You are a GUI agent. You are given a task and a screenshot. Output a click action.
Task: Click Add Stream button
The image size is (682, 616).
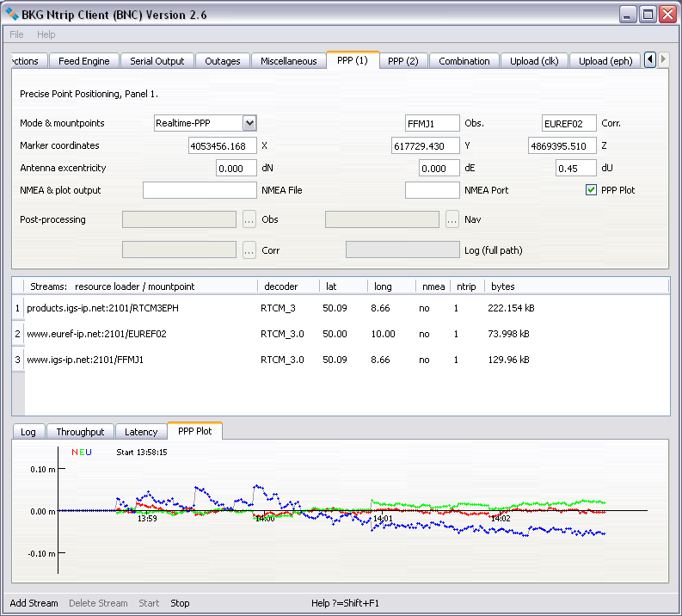[x=34, y=603]
